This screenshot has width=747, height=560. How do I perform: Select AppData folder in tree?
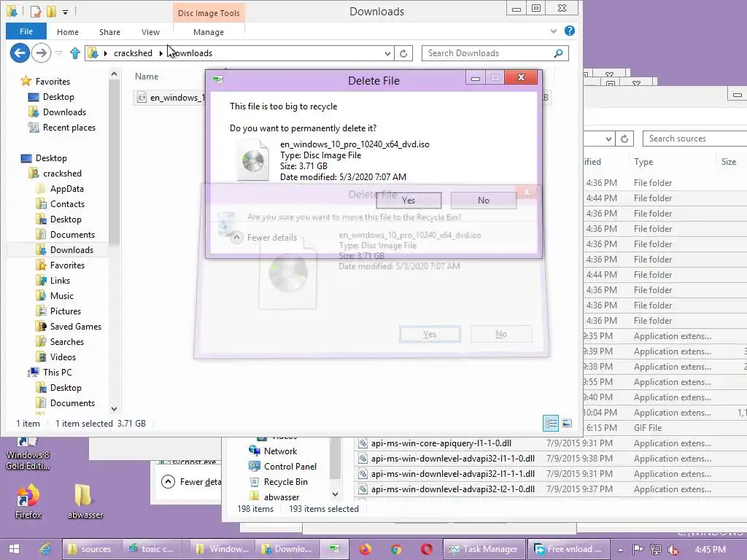coord(61,189)
